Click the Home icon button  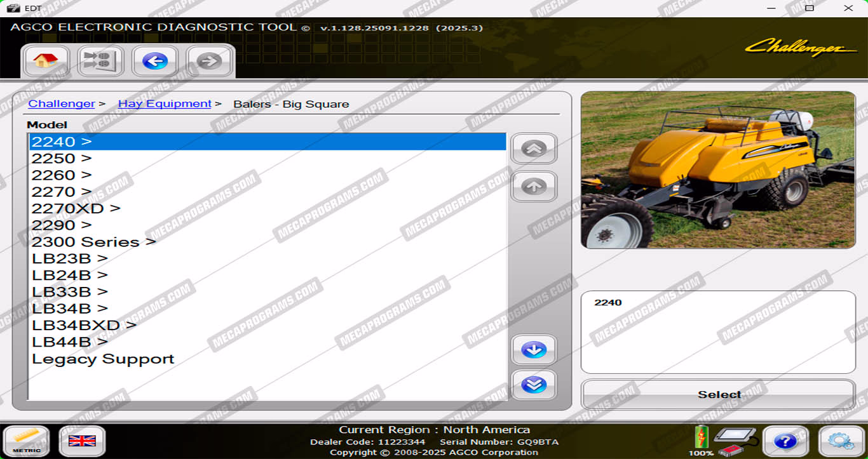46,61
